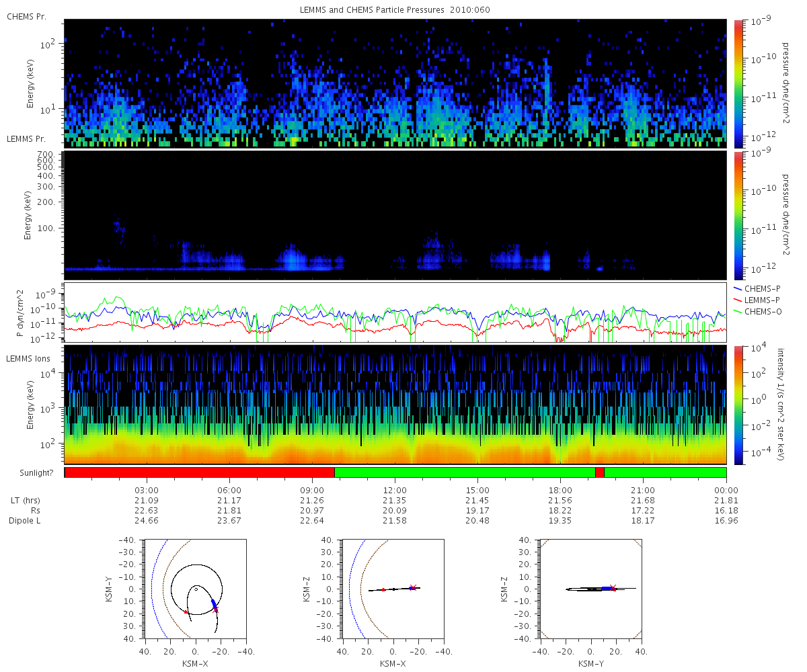This screenshot has height=672, width=807.
Task: Click the long red Sunlight bar segment
Action: pyautogui.click(x=200, y=472)
